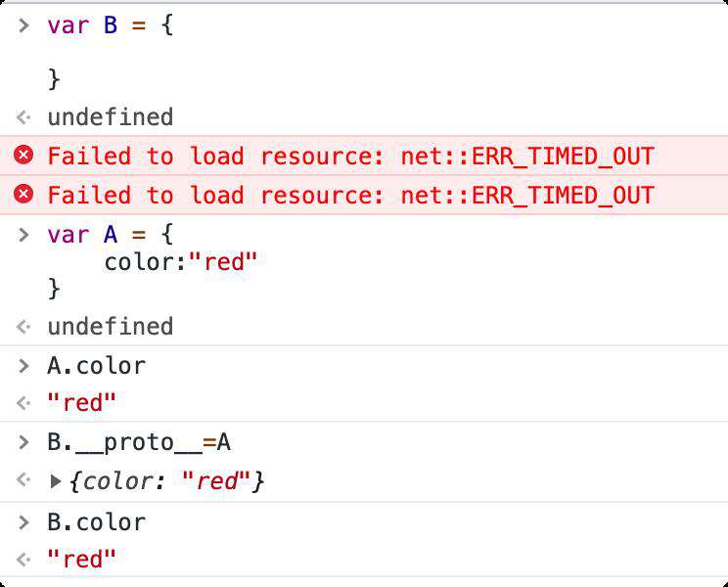Click the A.color command text
The image size is (728, 587).
coord(97,366)
